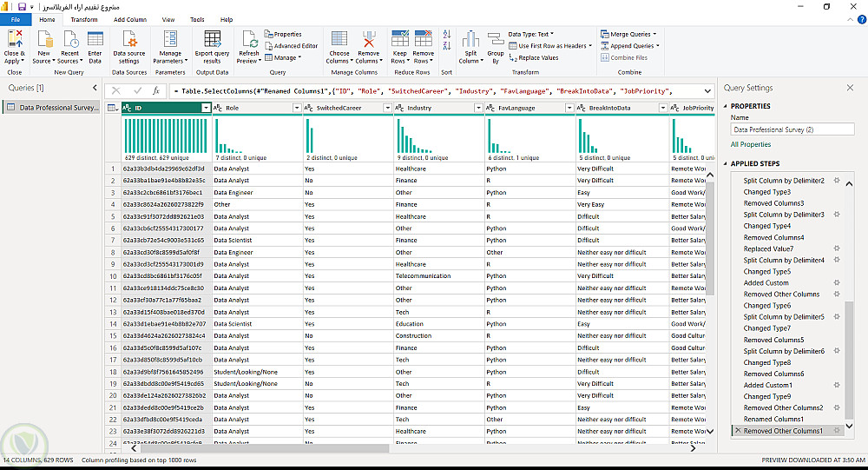Open the ID column filter dropdown
Image resolution: width=868 pixels, height=470 pixels.
coord(206,109)
